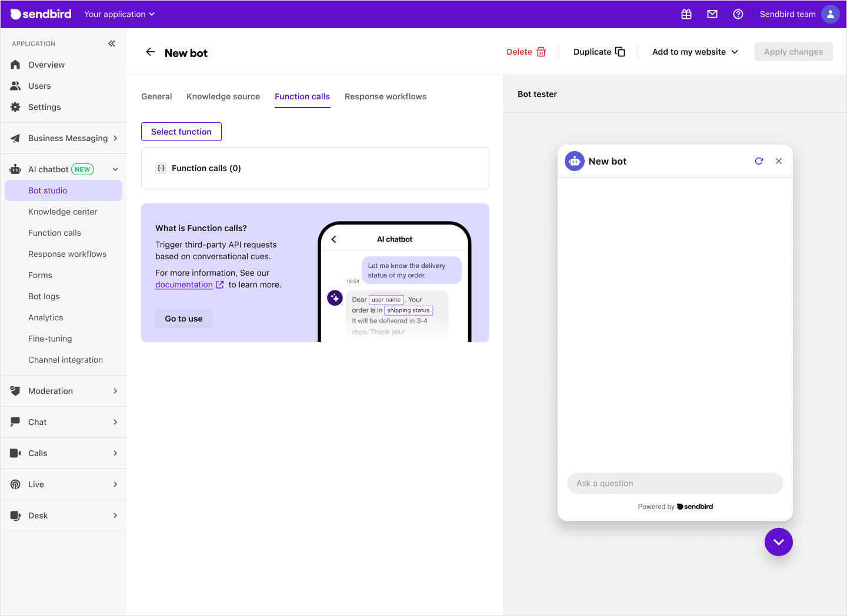Collapse the AI chatbot section
Image resolution: width=847 pixels, height=616 pixels.
[x=115, y=169]
